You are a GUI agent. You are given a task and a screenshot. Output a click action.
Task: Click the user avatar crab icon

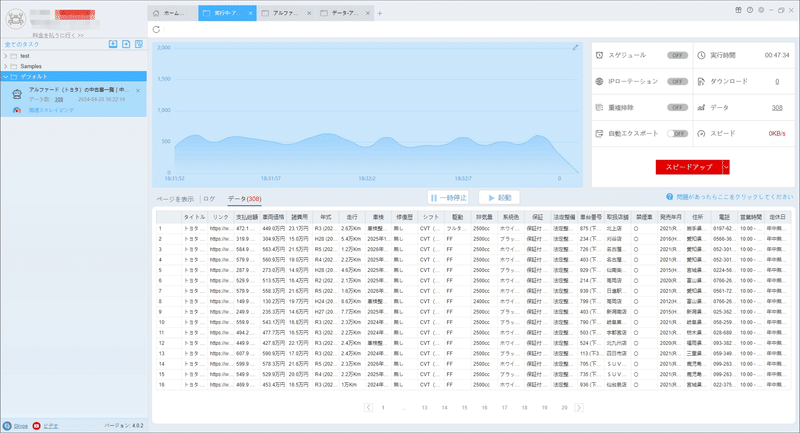click(16, 19)
